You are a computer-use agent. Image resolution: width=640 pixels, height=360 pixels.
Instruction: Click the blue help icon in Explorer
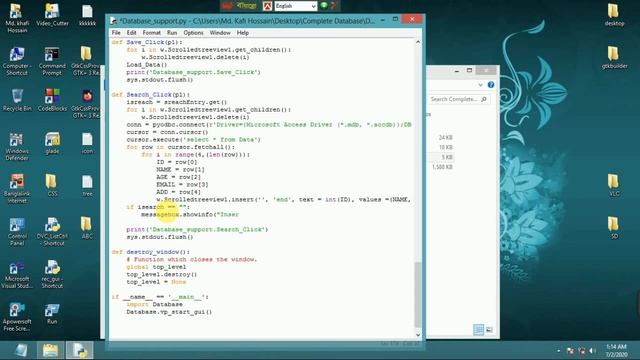(491, 85)
